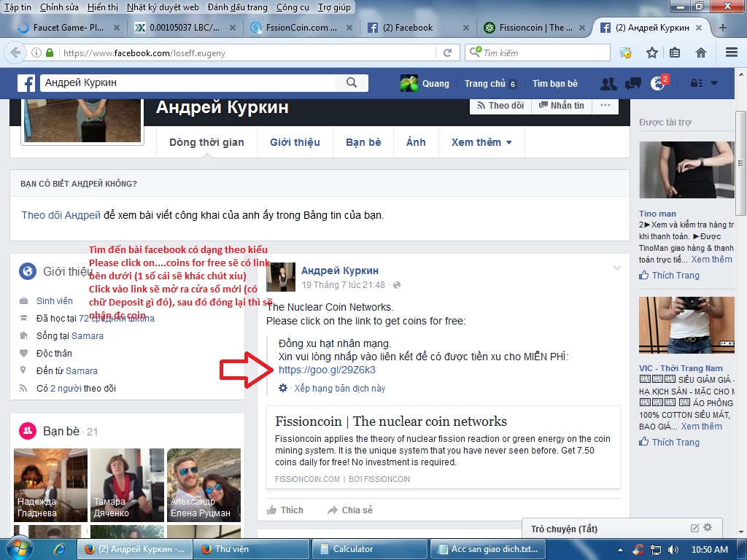747x560 pixels.
Task: Open the post options chevron
Action: [617, 268]
